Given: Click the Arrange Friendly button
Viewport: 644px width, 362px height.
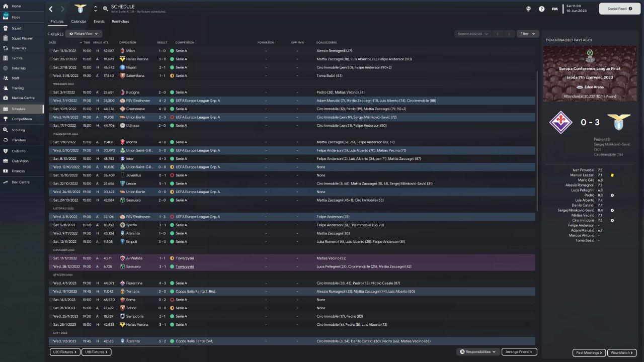Looking at the screenshot, I should (x=519, y=352).
